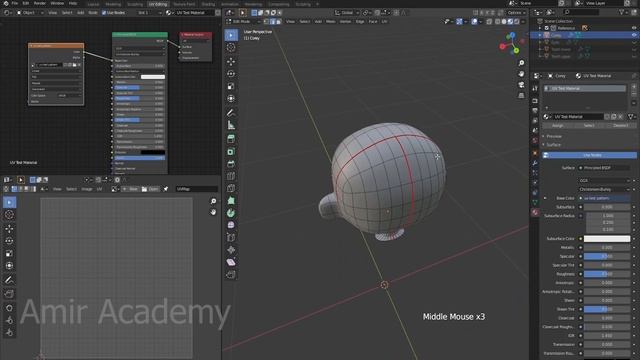Toggle show overlays button in 3D viewport header
Screen dimensions: 640x360
point(474,21)
